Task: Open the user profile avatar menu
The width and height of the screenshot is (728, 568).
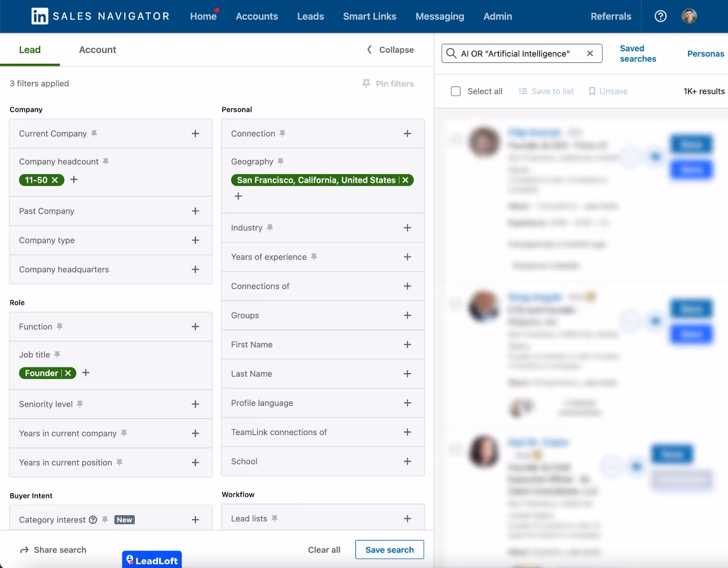Action: point(689,16)
